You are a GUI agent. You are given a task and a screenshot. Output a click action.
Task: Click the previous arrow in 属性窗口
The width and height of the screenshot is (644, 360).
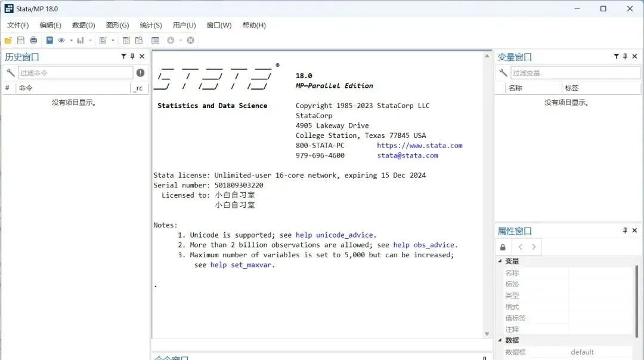(x=521, y=247)
